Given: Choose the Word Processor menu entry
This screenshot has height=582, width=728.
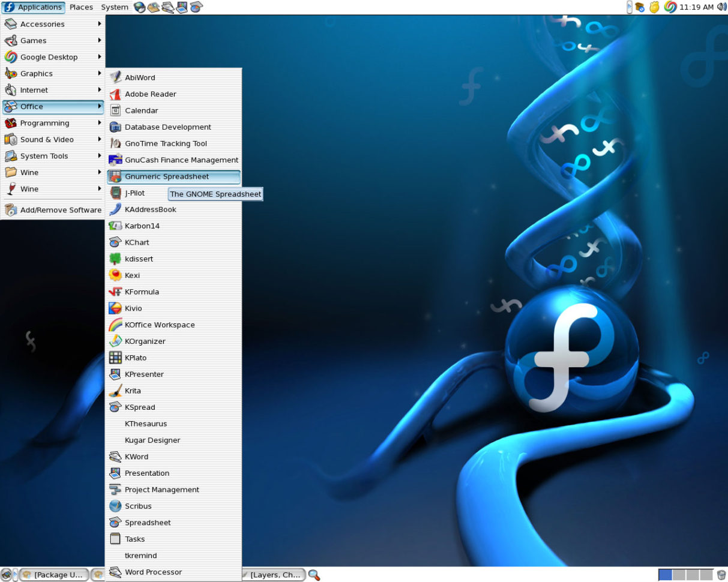Looking at the screenshot, I should (153, 572).
